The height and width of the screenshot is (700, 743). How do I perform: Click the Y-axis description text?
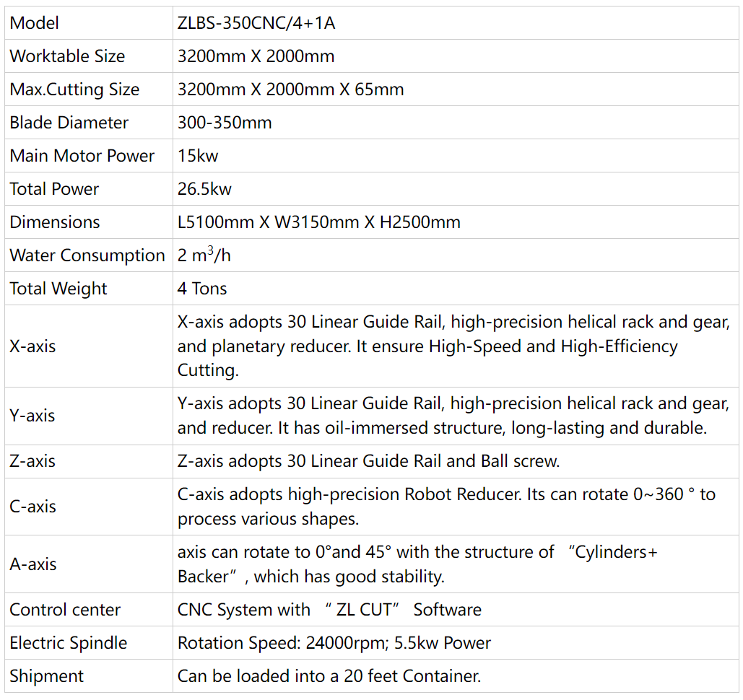(453, 416)
